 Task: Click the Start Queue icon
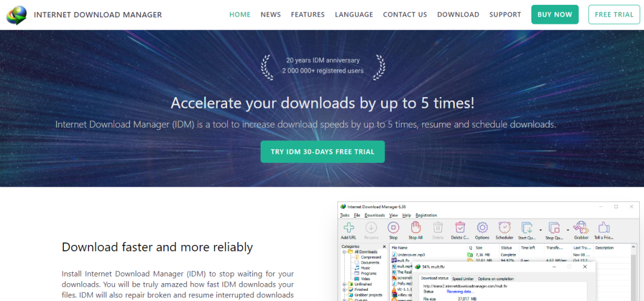(x=527, y=228)
